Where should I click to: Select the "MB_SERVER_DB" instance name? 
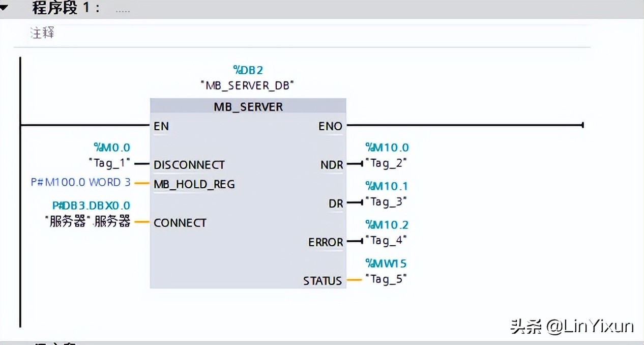(248, 85)
